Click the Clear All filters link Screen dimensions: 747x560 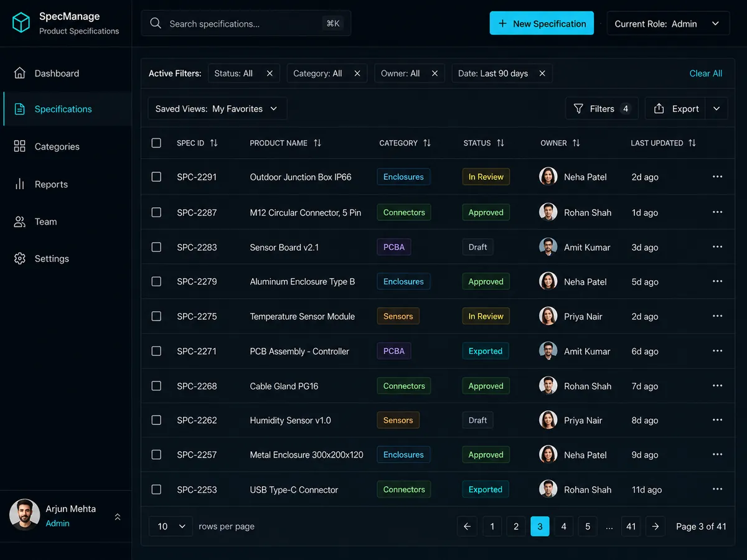[x=706, y=73]
